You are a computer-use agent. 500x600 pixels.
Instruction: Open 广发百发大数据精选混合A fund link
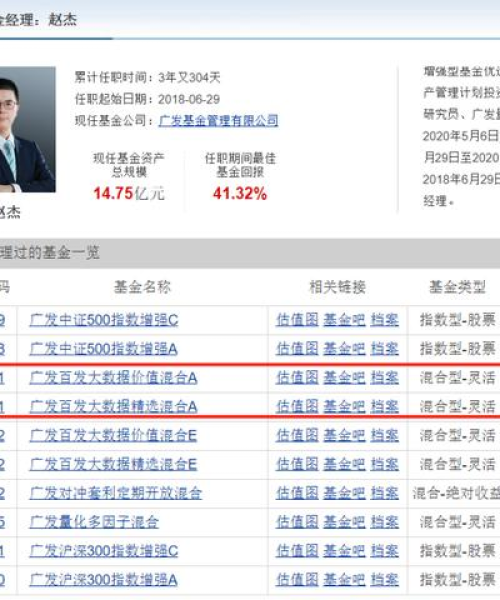pos(113,406)
